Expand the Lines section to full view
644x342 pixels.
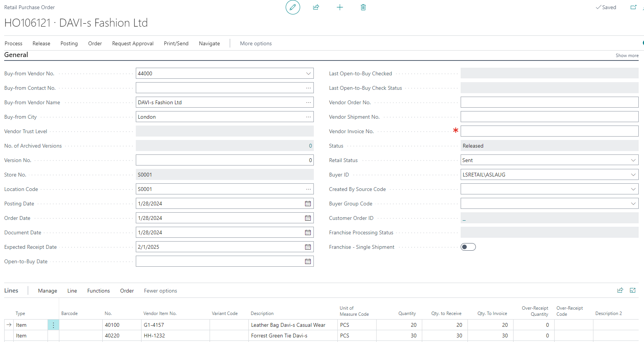(x=633, y=290)
